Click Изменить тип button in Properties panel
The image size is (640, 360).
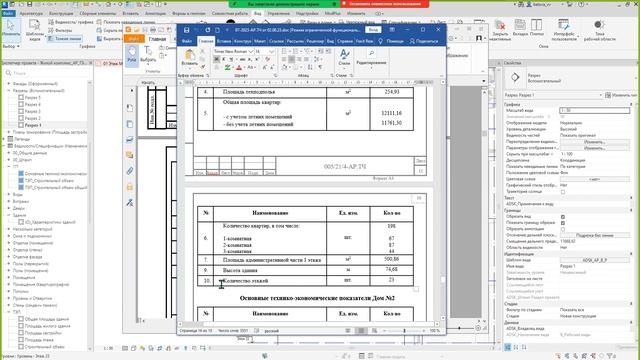click(622, 95)
